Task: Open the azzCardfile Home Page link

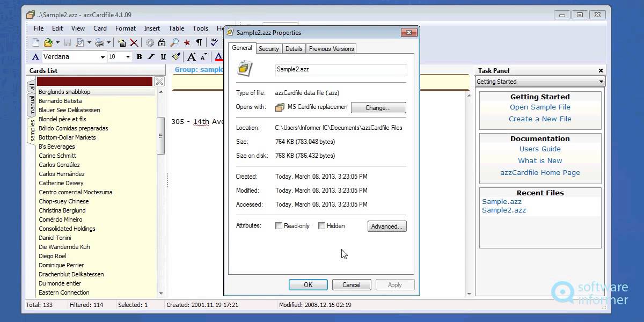Action: click(540, 173)
